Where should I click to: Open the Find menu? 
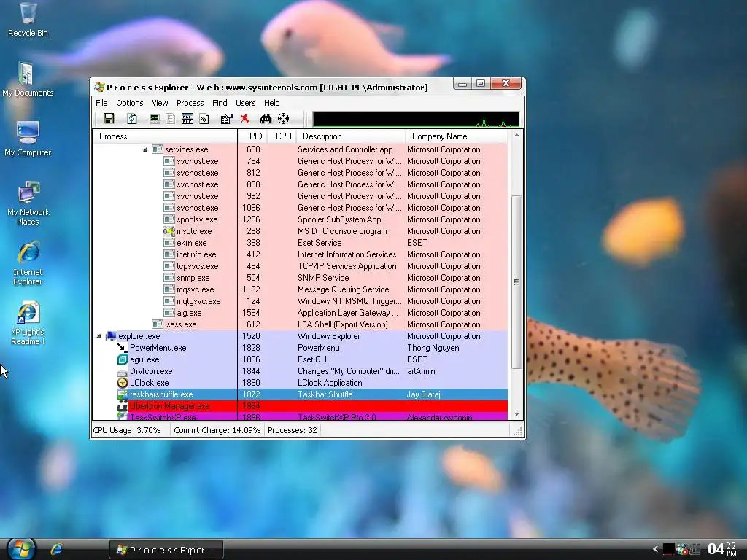coord(220,103)
